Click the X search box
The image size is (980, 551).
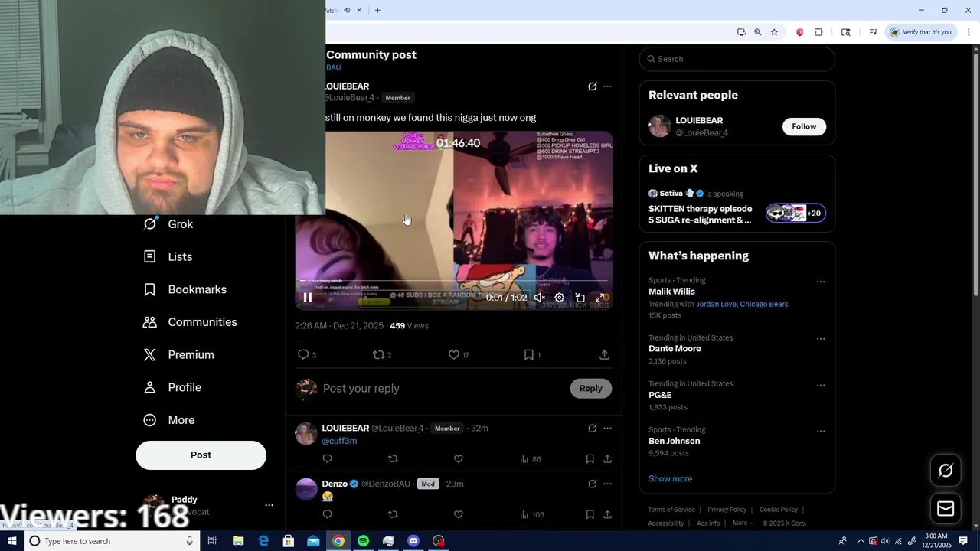(x=737, y=59)
